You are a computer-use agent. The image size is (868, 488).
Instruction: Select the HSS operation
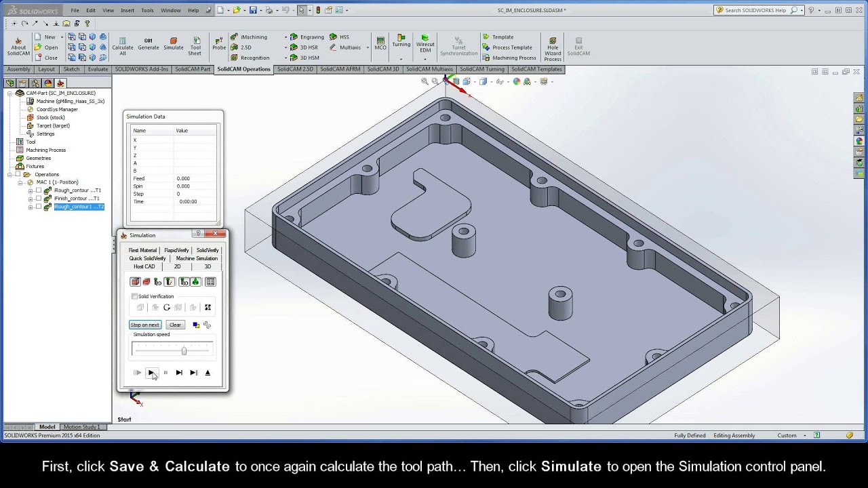[340, 37]
